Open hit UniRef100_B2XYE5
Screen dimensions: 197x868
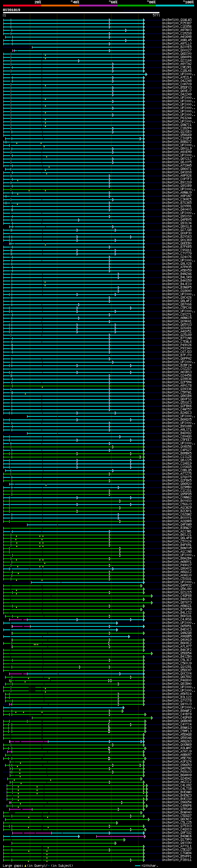(x=177, y=47)
